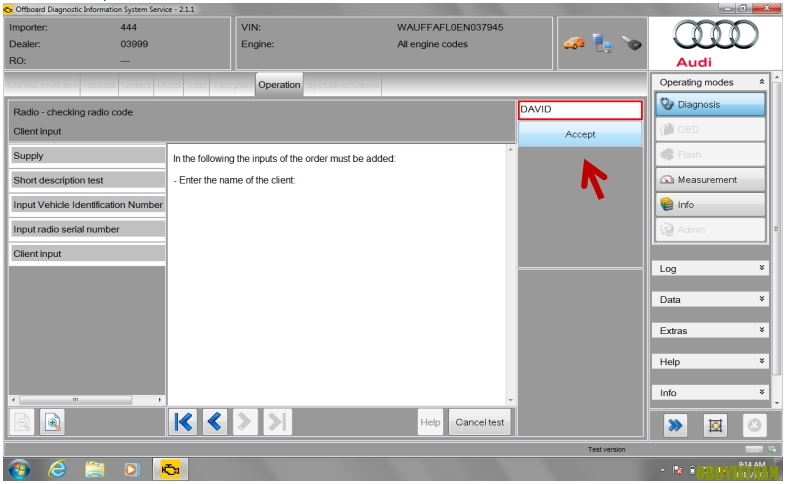Click the Help button near Cancel test

click(430, 422)
